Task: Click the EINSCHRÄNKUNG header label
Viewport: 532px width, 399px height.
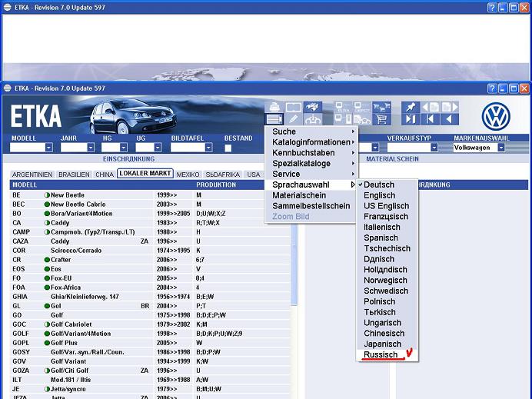Action: click(128, 159)
